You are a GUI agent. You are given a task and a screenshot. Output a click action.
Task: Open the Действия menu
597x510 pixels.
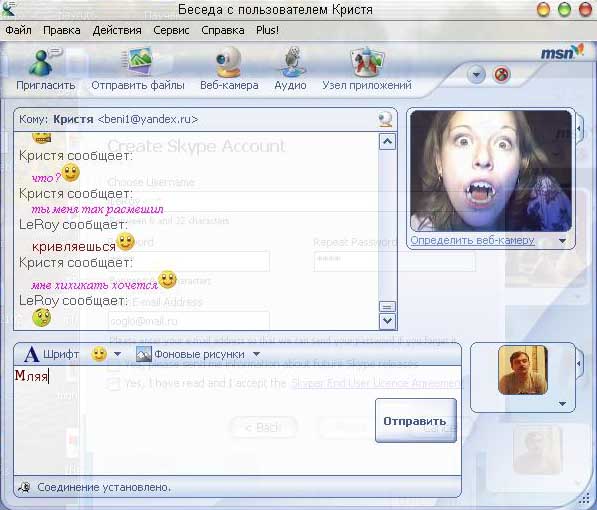(x=117, y=30)
